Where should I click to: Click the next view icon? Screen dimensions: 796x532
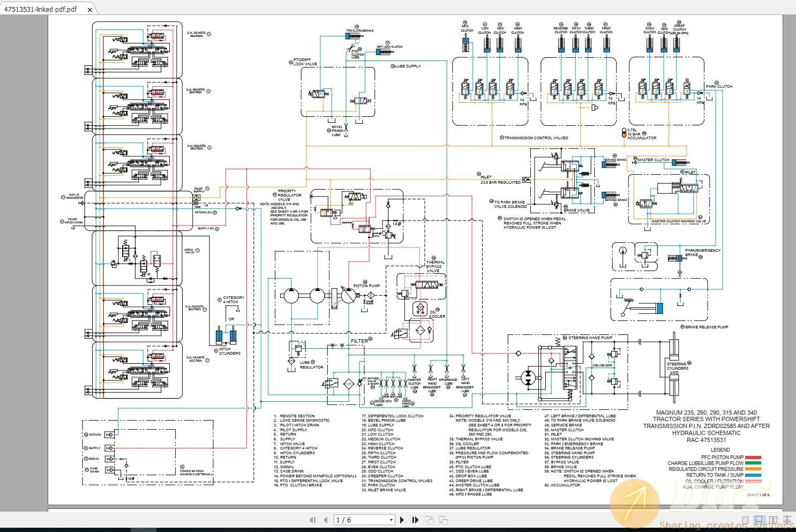tap(444, 520)
